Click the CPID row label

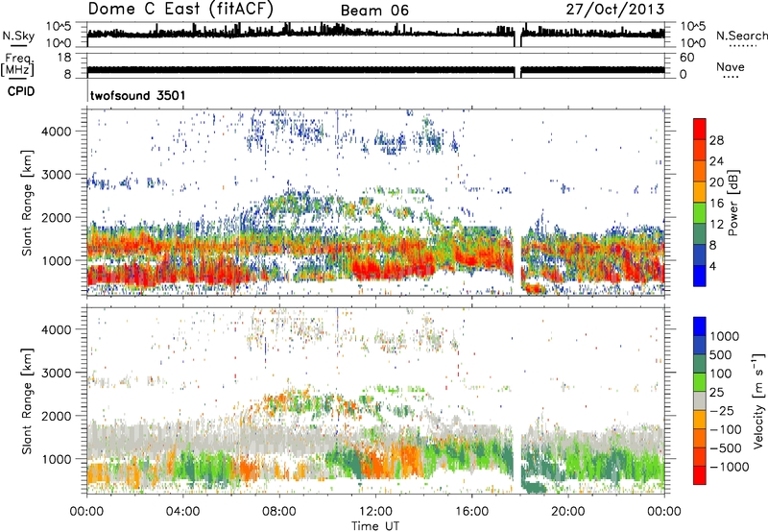21,91
